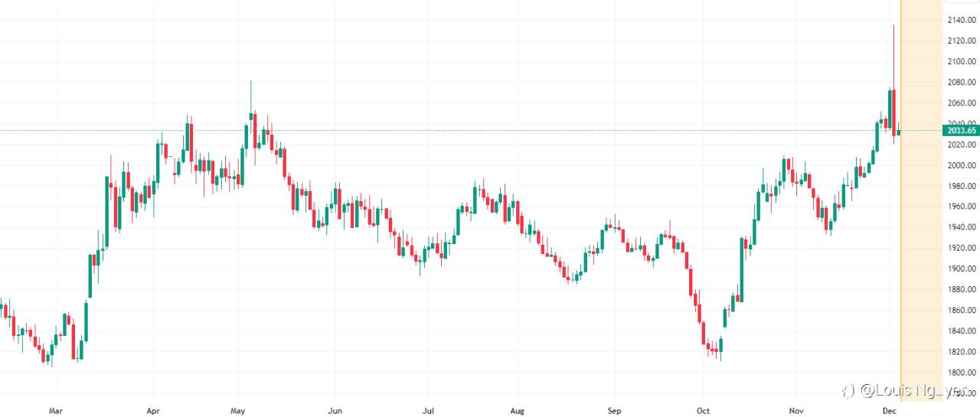980x417 pixels.
Task: Click the 2000.00 price axis label
Action: click(962, 165)
